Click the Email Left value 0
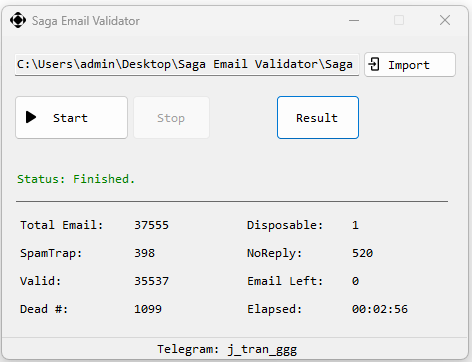 coord(356,281)
